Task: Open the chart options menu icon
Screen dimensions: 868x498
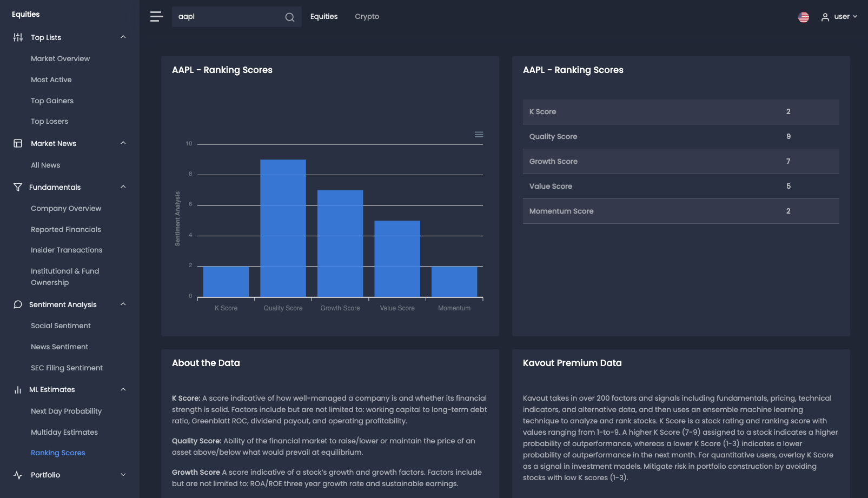Action: (x=479, y=135)
